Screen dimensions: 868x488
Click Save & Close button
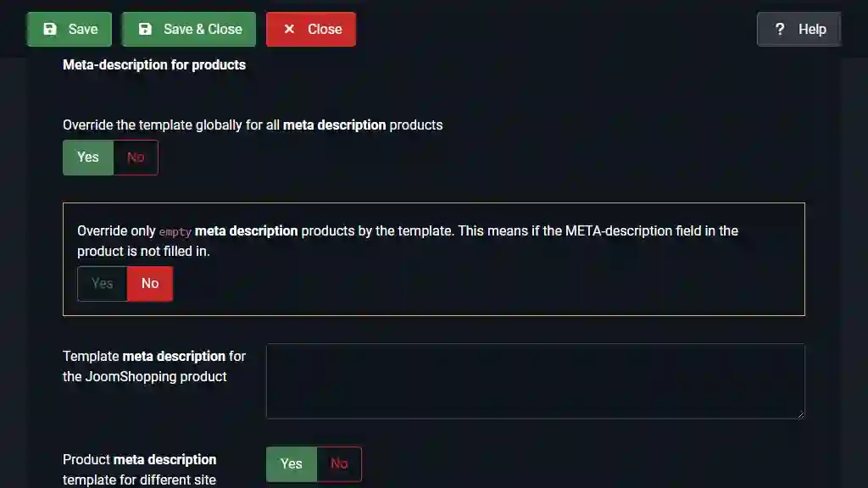point(189,29)
